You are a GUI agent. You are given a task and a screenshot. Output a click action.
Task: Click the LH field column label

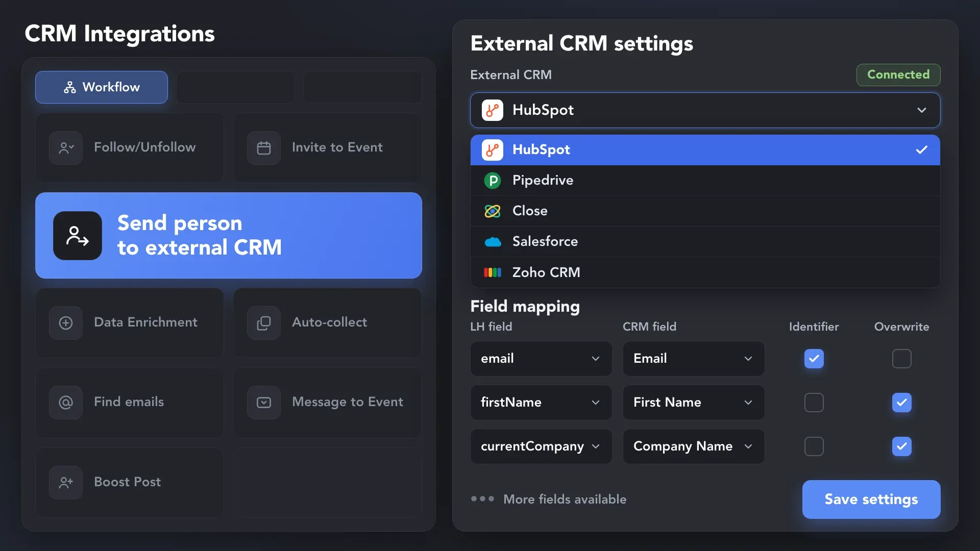click(491, 327)
